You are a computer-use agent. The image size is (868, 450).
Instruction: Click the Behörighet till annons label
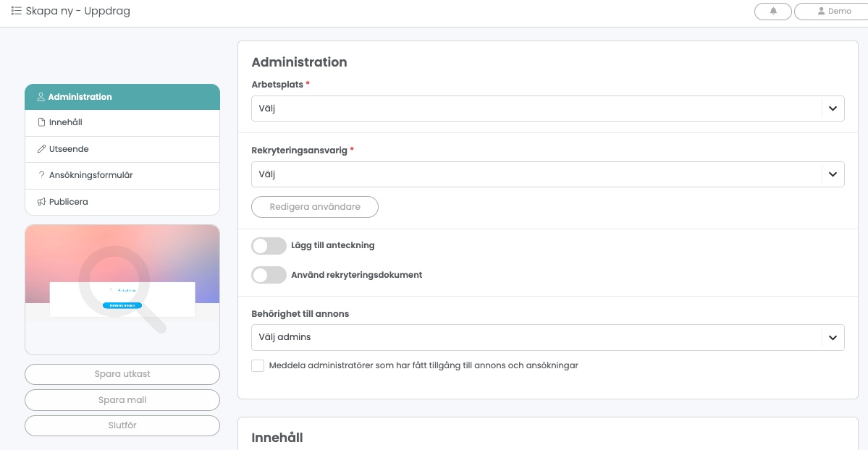tap(300, 314)
